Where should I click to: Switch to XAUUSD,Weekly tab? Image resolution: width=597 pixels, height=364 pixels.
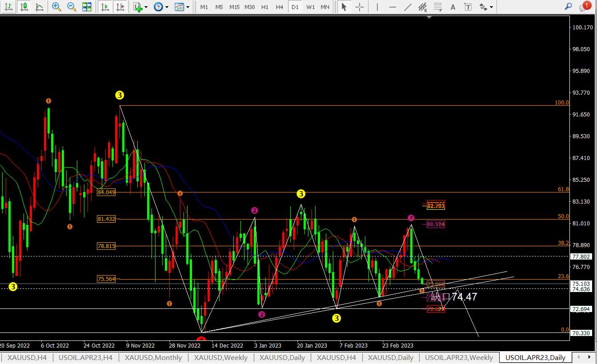221,357
